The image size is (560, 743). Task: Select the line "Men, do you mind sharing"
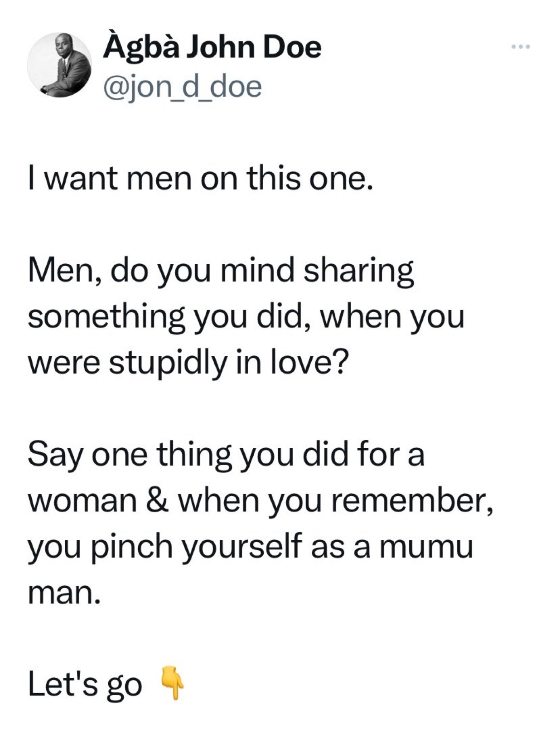[221, 272]
